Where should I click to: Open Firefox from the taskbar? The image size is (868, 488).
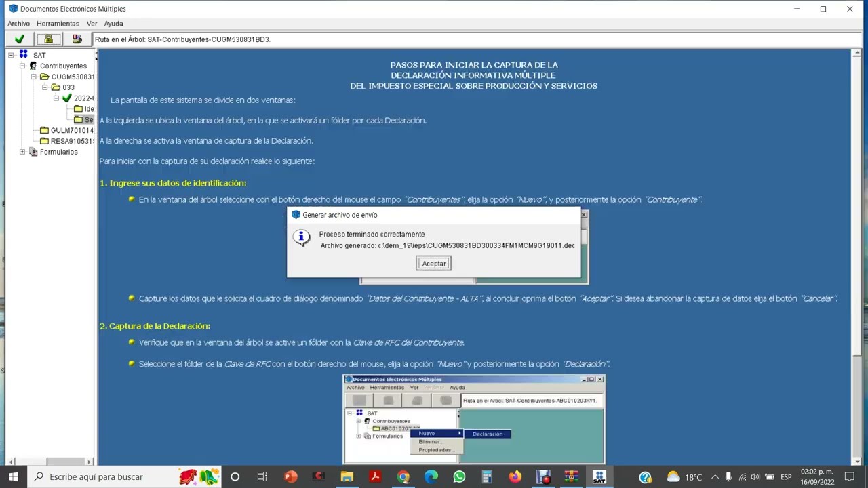(515, 476)
